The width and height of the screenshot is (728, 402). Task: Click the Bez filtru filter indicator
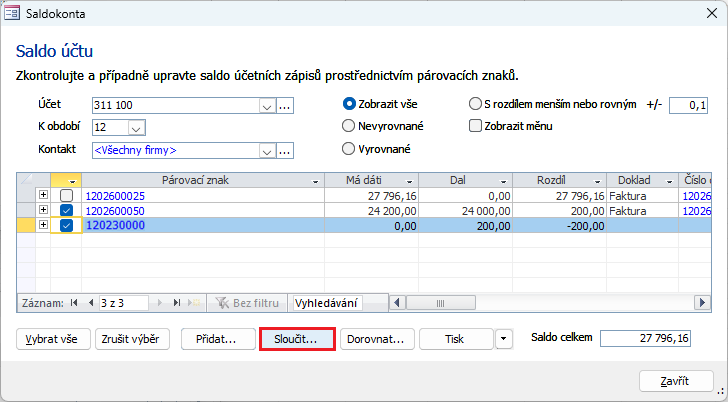click(247, 303)
